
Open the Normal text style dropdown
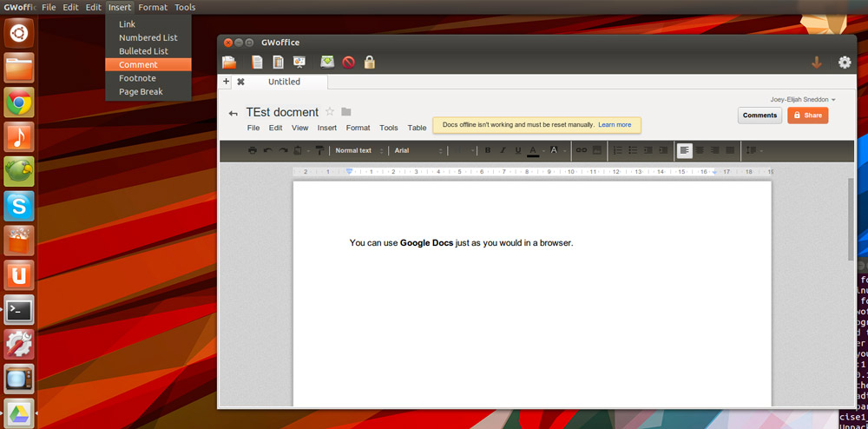[x=358, y=150]
